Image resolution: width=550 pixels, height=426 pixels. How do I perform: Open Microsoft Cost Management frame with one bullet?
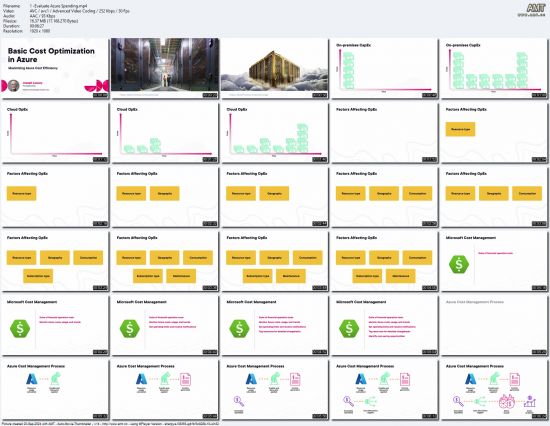tap(495, 261)
